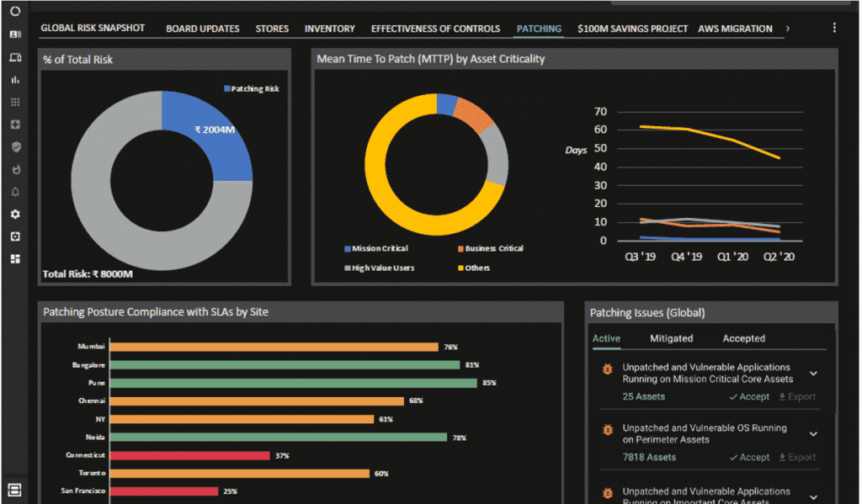
Task: Click the Mission Critical legend color swatch
Action: pos(348,249)
